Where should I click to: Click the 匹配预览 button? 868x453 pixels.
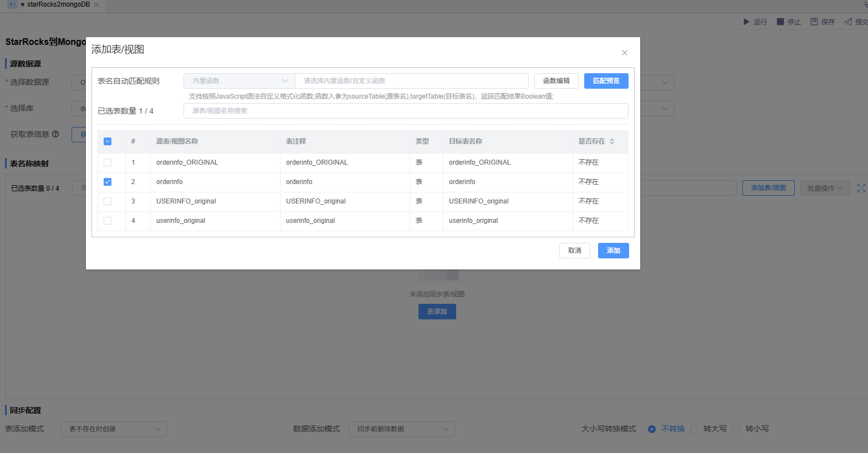[x=606, y=81]
